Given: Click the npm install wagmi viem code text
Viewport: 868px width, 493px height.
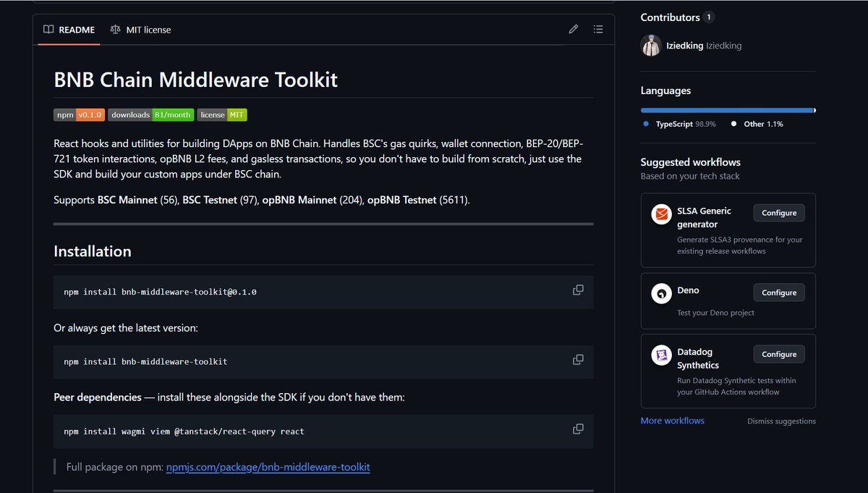Looking at the screenshot, I should point(184,431).
